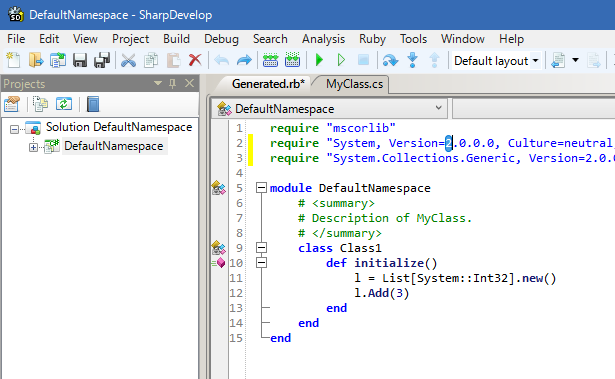Refresh the Projects panel tree
The image size is (615, 379).
click(64, 104)
